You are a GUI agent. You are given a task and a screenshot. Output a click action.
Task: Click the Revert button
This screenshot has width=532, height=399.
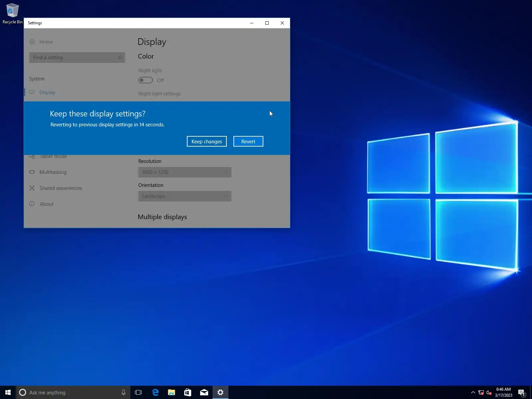(248, 141)
